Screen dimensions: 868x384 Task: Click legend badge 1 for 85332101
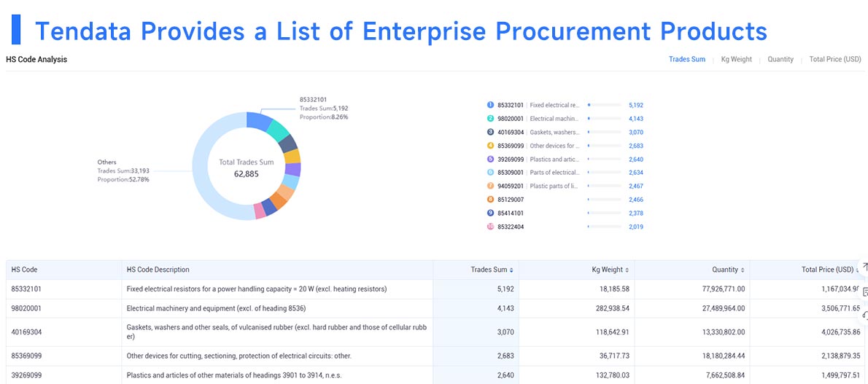(490, 105)
